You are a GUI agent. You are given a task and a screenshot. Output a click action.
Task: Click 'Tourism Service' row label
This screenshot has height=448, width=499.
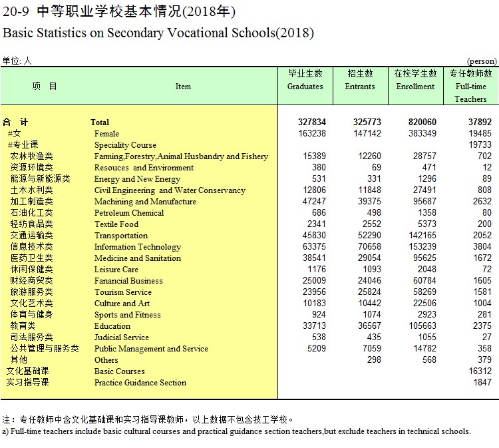123,292
